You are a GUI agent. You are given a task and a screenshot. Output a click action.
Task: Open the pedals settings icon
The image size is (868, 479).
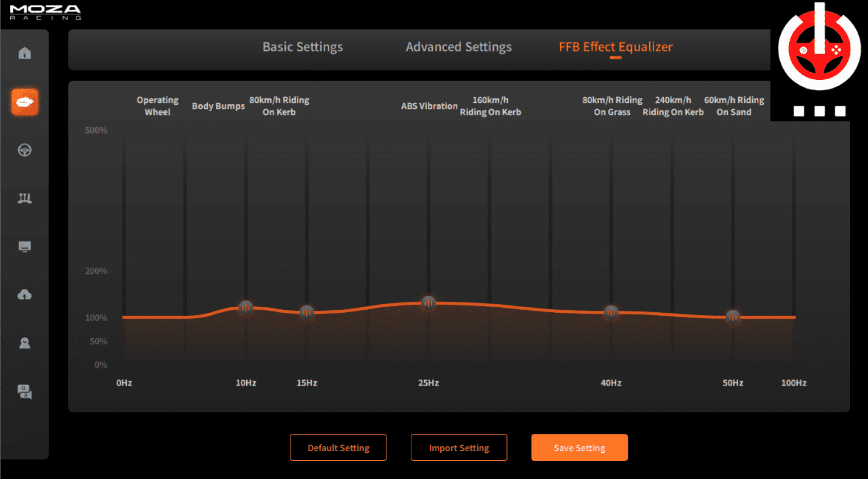25,198
